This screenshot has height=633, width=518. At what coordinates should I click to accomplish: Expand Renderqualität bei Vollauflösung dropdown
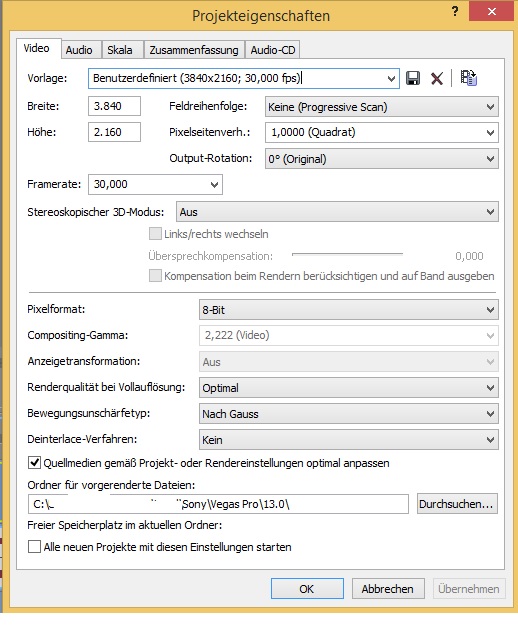(349, 388)
